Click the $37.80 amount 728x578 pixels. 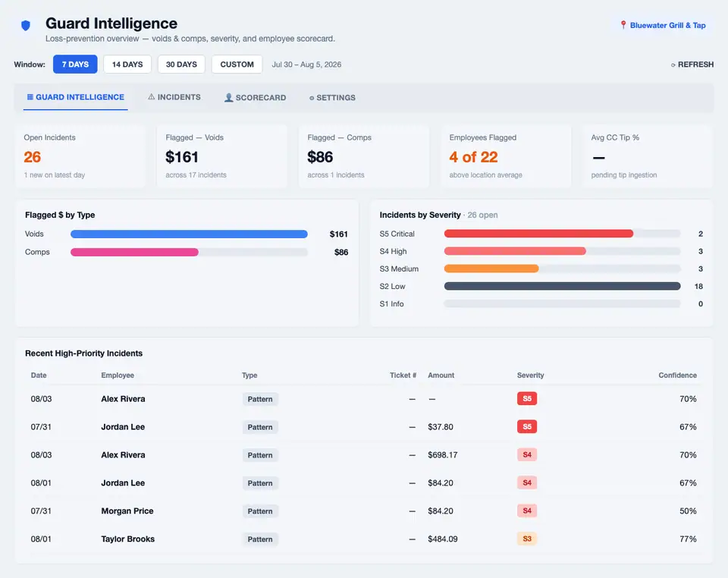pyautogui.click(x=440, y=426)
